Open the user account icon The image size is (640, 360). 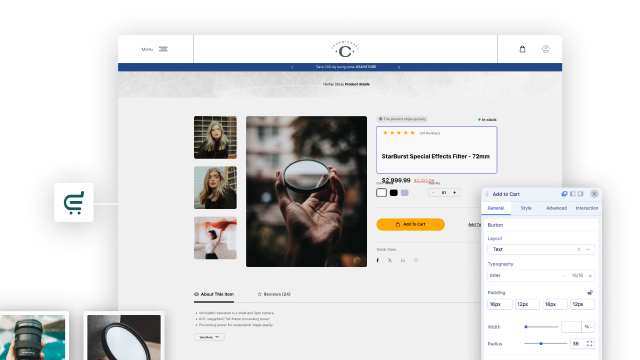click(x=546, y=49)
